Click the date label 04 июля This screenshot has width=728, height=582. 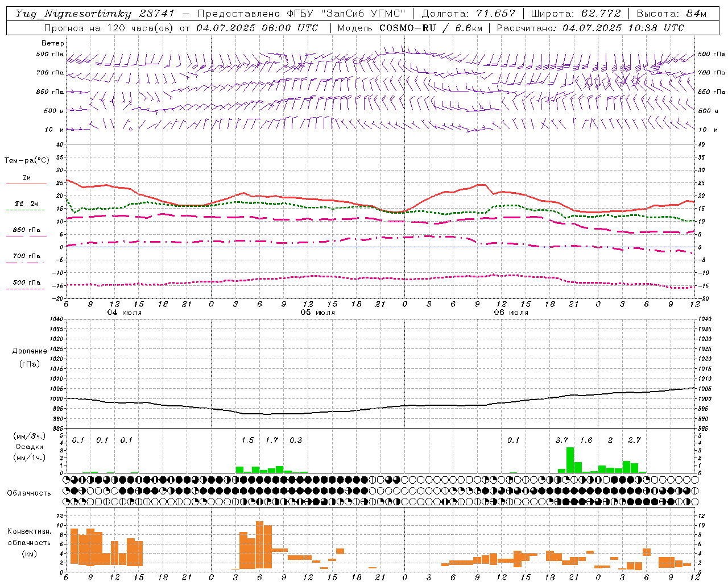pos(124,313)
